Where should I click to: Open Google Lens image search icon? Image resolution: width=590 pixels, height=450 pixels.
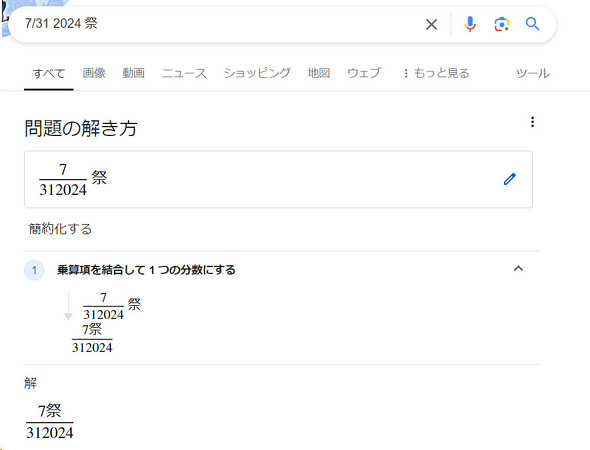pos(502,24)
